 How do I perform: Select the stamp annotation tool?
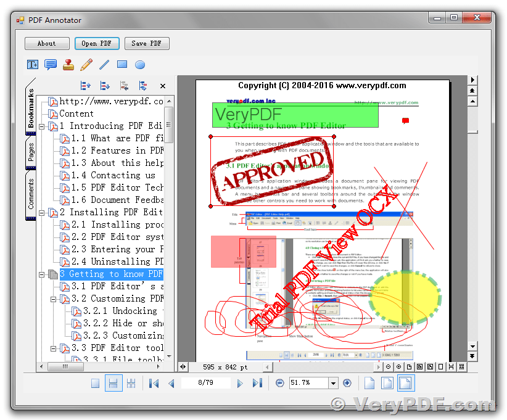(68, 64)
